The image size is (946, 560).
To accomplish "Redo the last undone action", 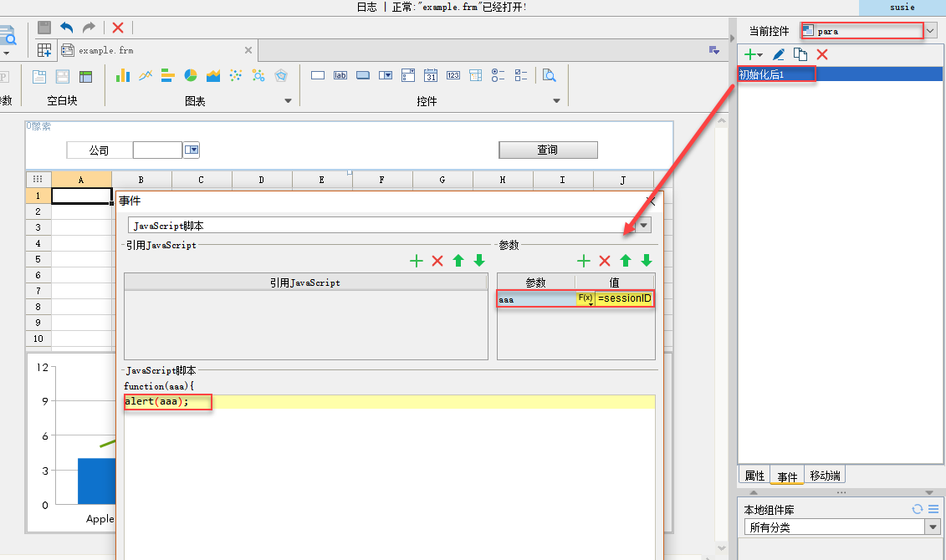I will pyautogui.click(x=89, y=27).
